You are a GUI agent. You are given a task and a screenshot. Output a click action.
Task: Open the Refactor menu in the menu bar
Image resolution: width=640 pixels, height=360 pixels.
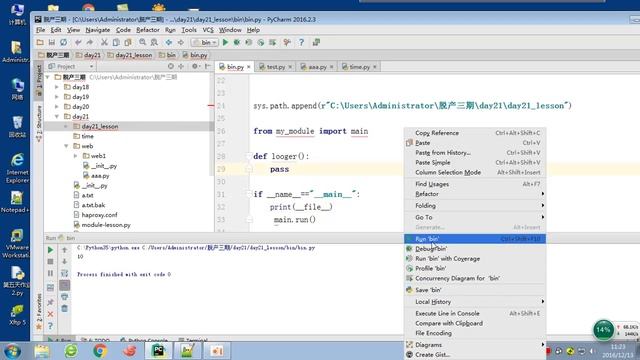pyautogui.click(x=148, y=30)
